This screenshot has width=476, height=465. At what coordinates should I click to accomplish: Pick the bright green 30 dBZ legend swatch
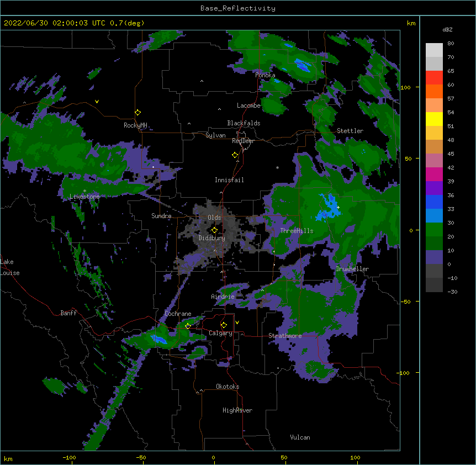434,230
